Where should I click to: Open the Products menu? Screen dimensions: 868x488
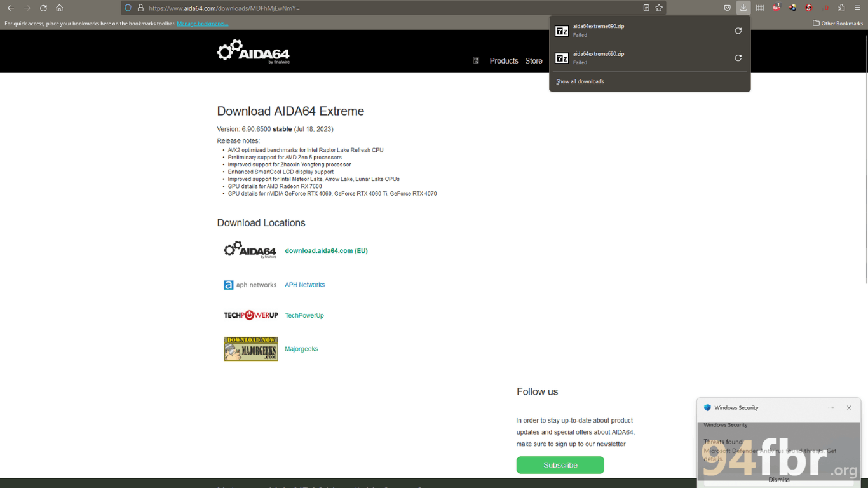504,61
